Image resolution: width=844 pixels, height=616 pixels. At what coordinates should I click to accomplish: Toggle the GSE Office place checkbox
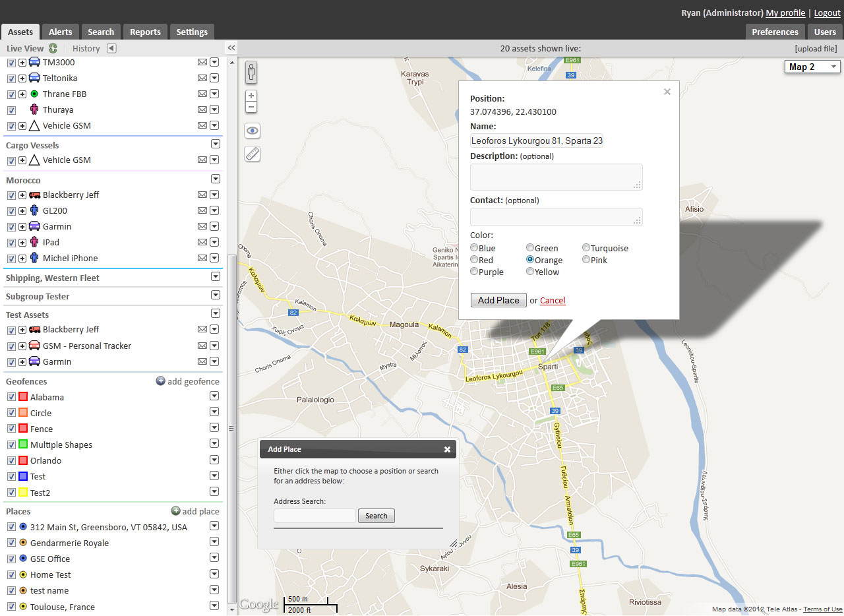coord(11,559)
